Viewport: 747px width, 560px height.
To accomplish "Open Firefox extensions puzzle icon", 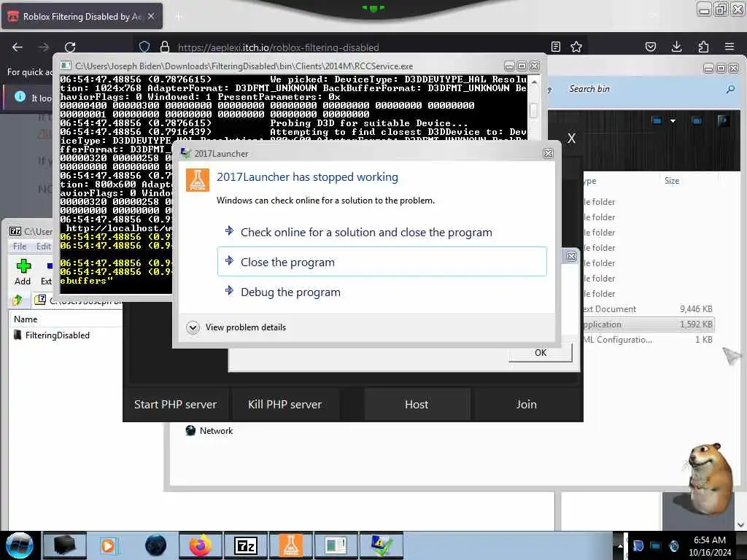I will (703, 47).
